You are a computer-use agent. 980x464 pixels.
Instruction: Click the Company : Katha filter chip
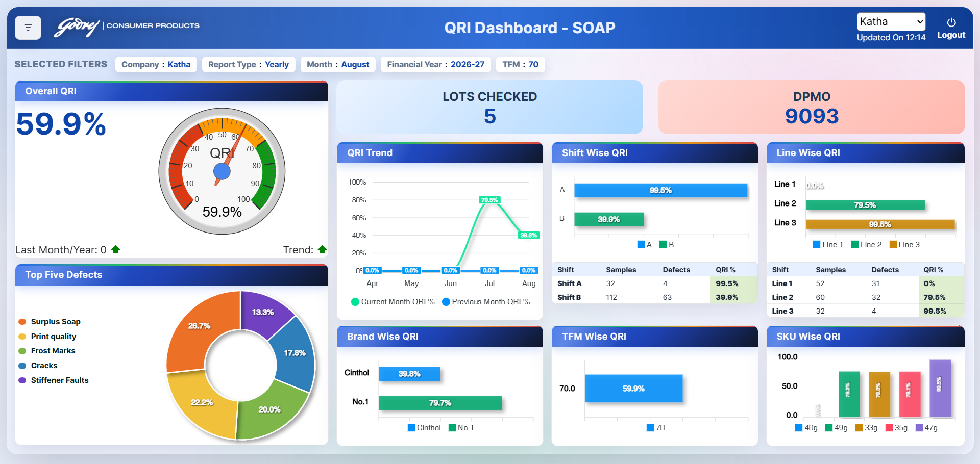(156, 64)
